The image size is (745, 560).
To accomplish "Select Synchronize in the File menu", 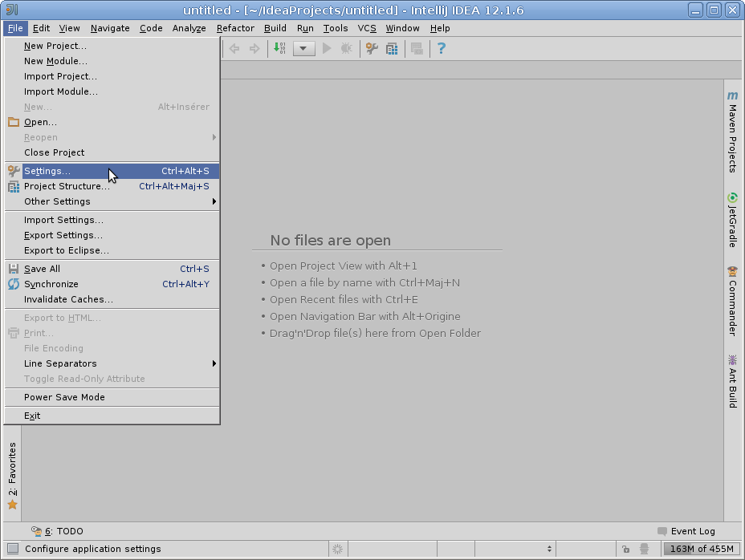I will pos(112,284).
